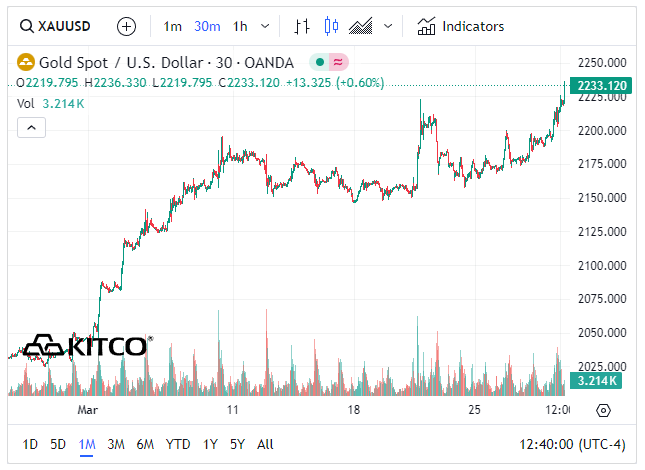
Task: Toggle the market status indicator pill
Action: (328, 62)
